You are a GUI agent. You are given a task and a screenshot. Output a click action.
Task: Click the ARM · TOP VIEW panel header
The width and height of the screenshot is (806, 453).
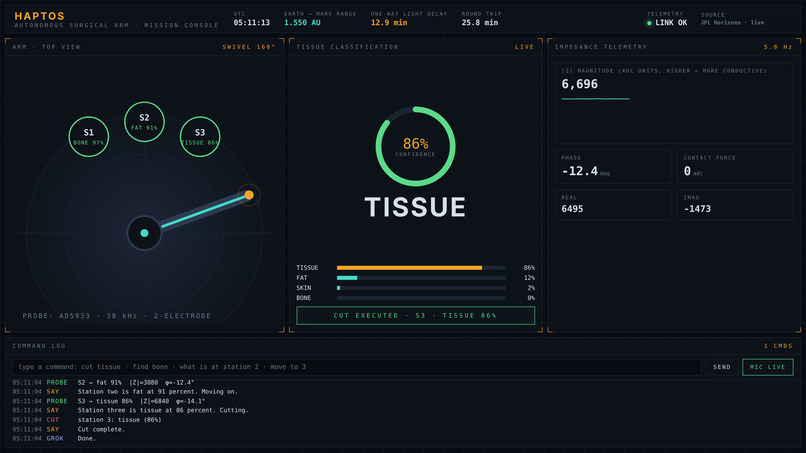click(x=46, y=47)
